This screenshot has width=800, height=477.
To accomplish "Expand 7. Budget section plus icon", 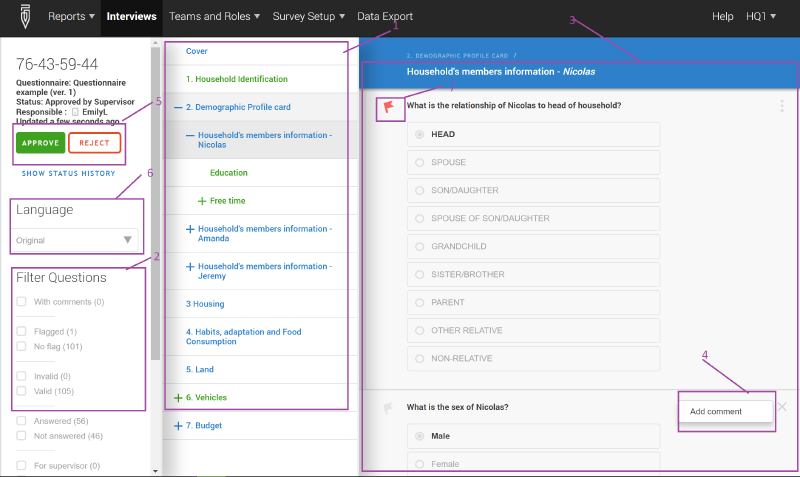I will (x=179, y=425).
